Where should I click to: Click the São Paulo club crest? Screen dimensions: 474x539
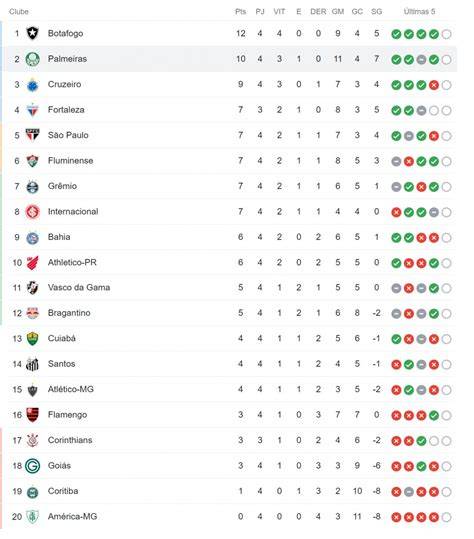(33, 135)
